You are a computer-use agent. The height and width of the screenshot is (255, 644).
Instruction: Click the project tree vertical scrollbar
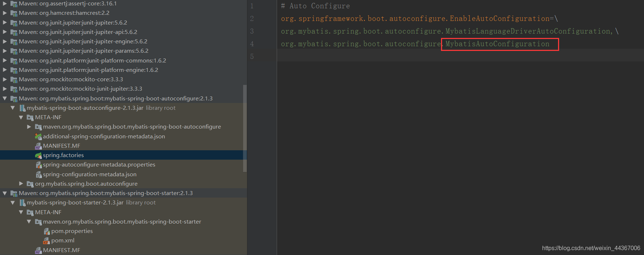(x=245, y=128)
